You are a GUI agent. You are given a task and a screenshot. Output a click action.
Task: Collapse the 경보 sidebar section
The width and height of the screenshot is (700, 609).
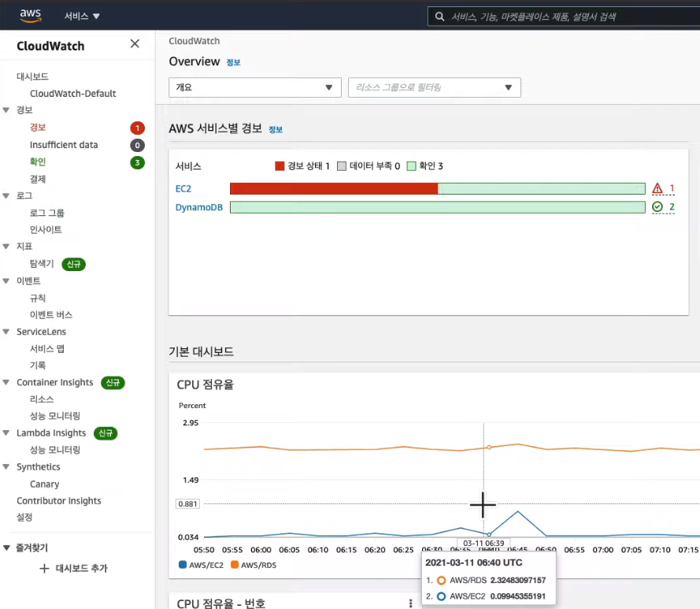[6, 110]
